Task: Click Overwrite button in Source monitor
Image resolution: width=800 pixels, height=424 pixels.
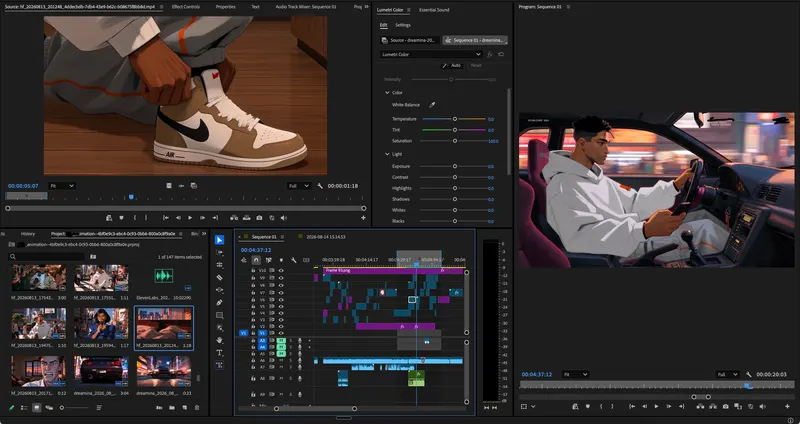Action: (x=246, y=218)
